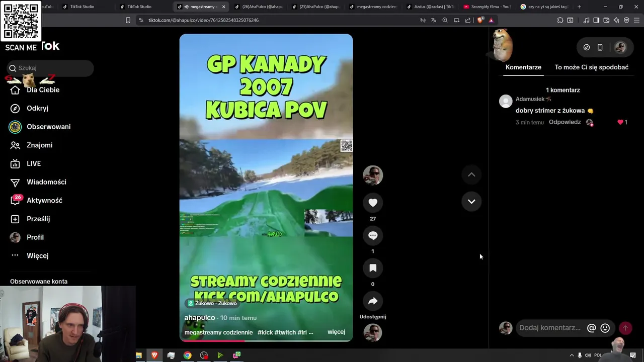
Task: Seek using the red video progress bar
Action: coord(266,340)
